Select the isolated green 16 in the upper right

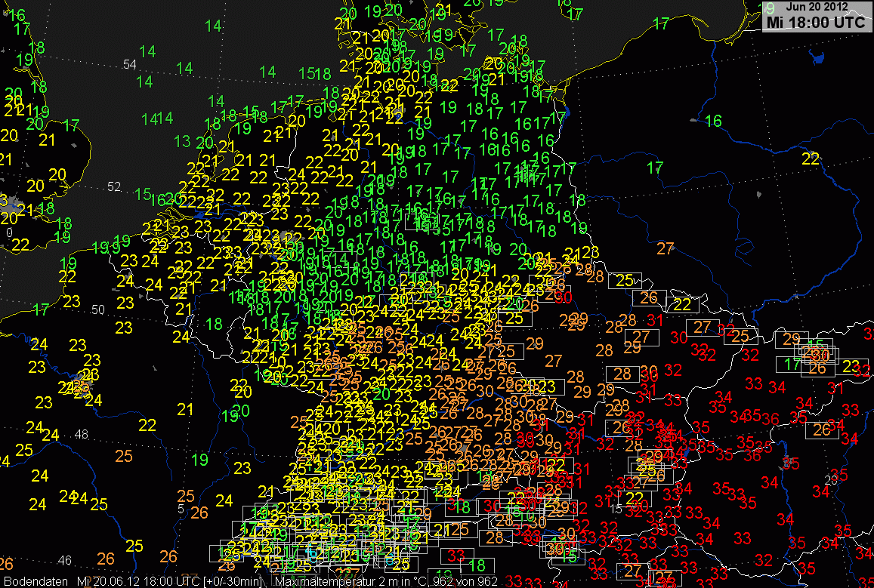pyautogui.click(x=713, y=121)
